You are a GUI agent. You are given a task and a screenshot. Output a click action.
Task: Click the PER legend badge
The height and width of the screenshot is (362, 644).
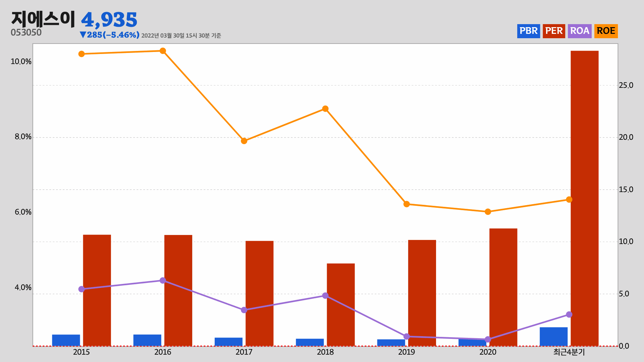click(554, 31)
